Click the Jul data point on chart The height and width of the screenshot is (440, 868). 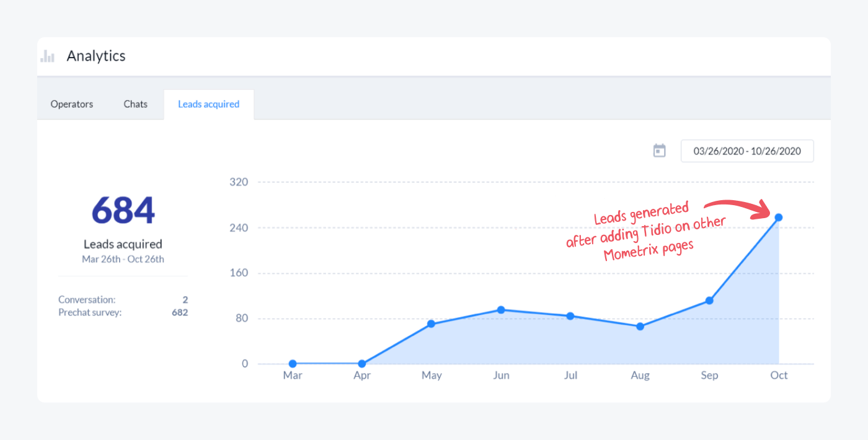[570, 316]
